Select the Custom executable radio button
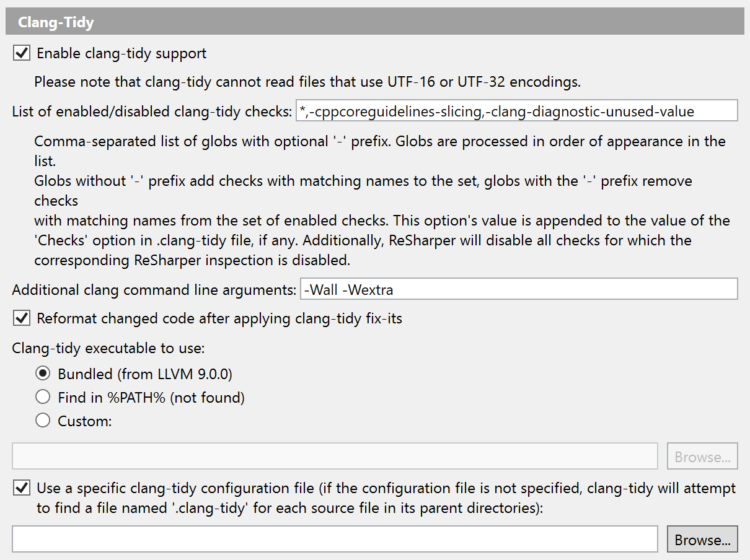Viewport: 750px width, 560px height. click(x=43, y=421)
